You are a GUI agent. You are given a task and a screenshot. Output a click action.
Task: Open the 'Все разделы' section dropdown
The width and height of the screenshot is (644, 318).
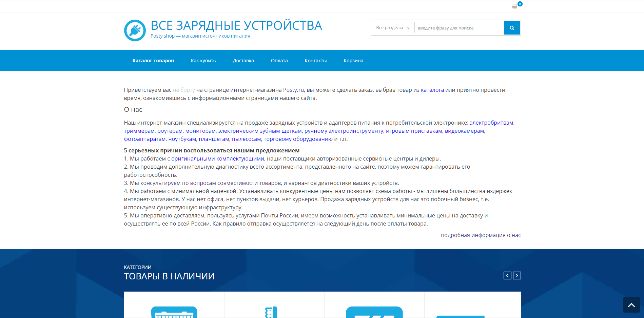point(393,28)
